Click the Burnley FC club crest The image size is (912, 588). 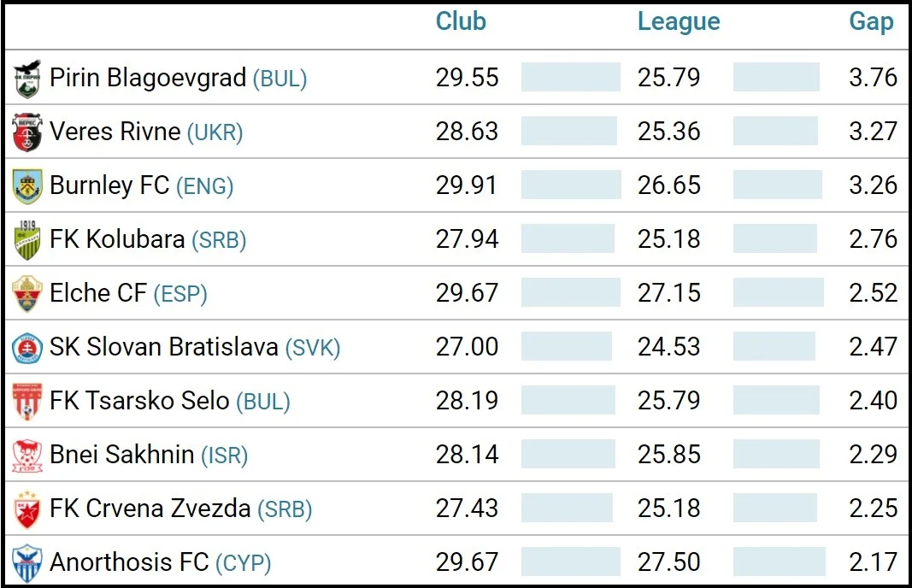tap(27, 186)
